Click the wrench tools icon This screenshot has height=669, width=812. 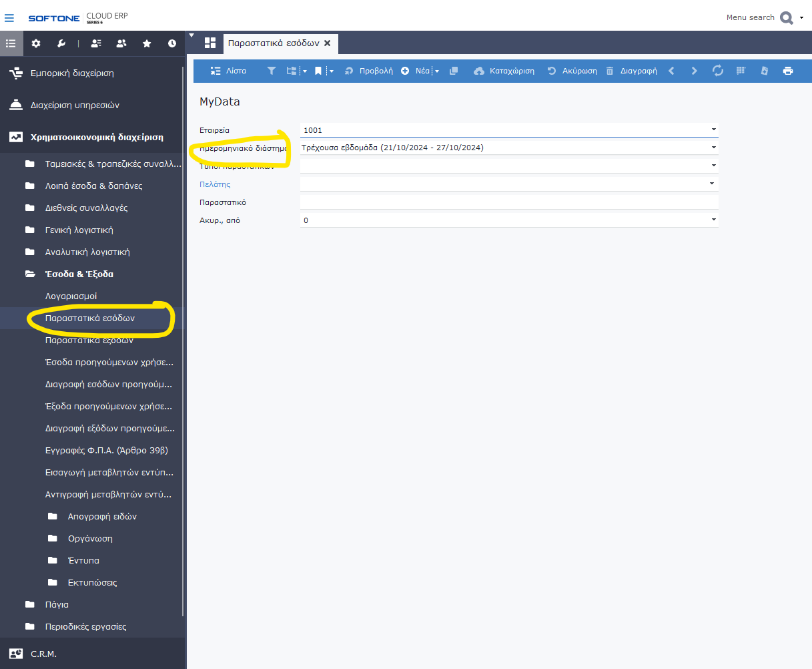[x=61, y=43]
